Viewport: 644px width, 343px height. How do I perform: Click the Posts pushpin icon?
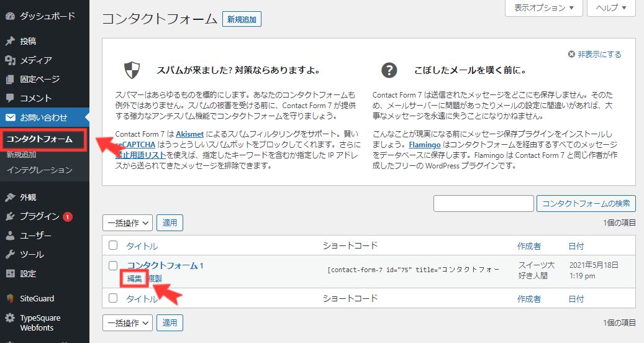pyautogui.click(x=10, y=41)
